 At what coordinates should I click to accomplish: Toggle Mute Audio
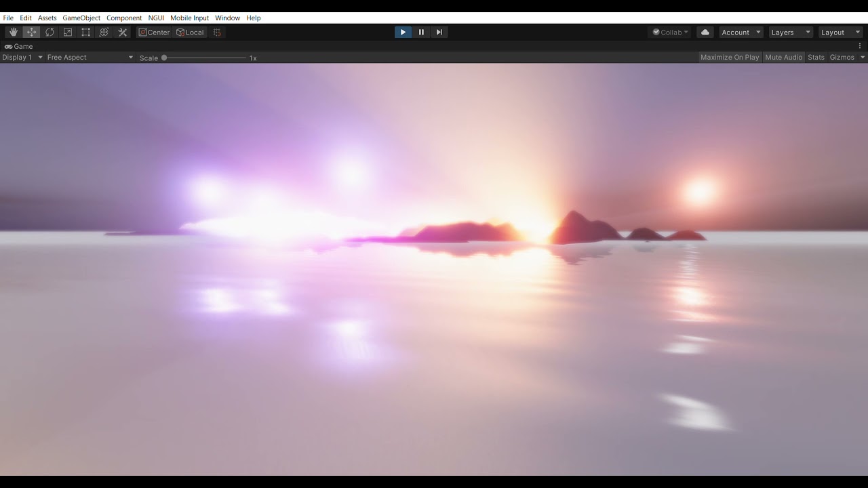coord(783,58)
